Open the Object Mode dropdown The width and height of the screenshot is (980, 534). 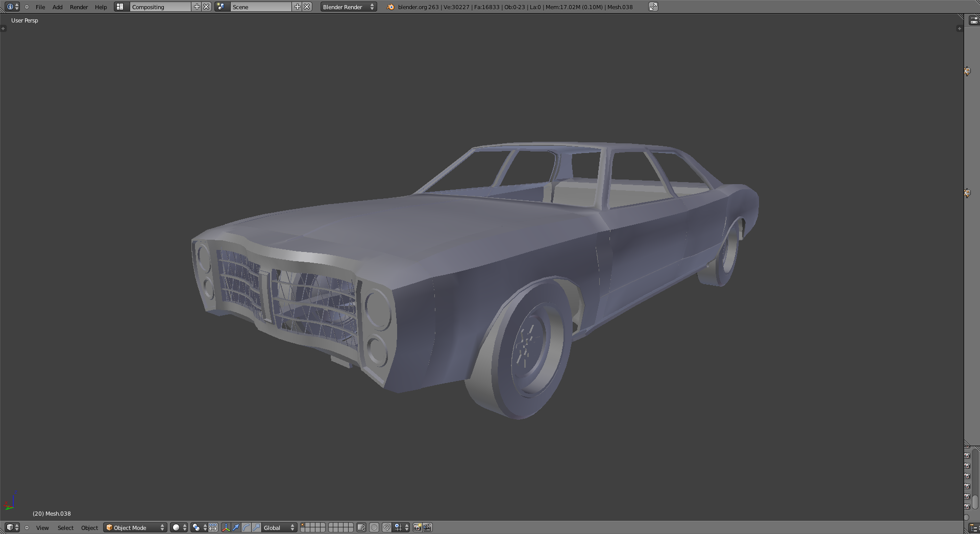[135, 527]
